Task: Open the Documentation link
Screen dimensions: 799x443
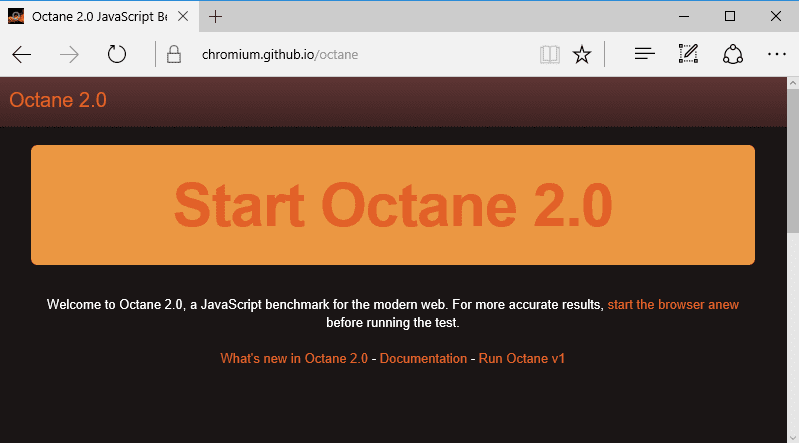Action: click(423, 358)
